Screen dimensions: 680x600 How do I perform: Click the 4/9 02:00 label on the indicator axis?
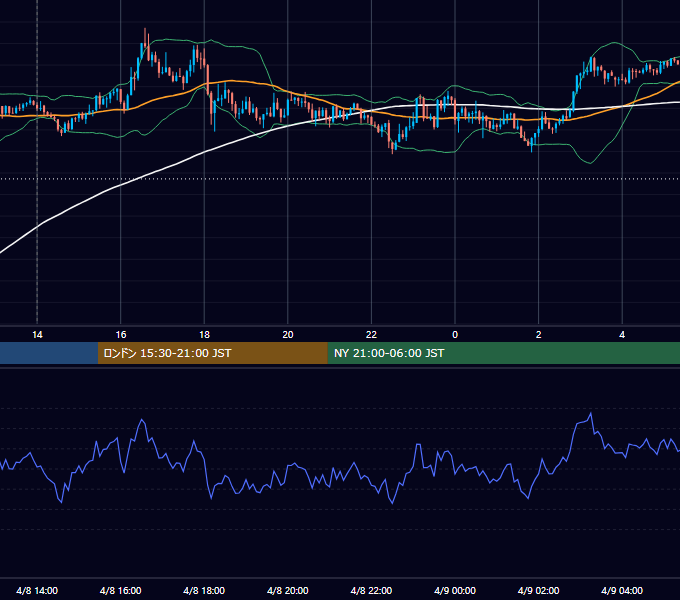coord(539,590)
